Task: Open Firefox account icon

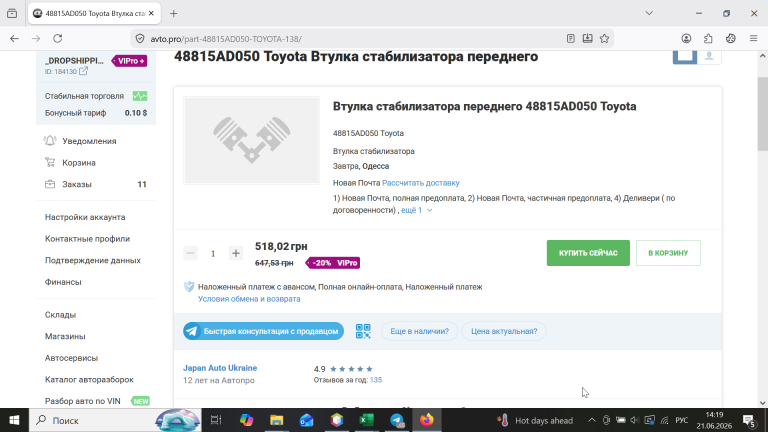Action: (x=686, y=39)
